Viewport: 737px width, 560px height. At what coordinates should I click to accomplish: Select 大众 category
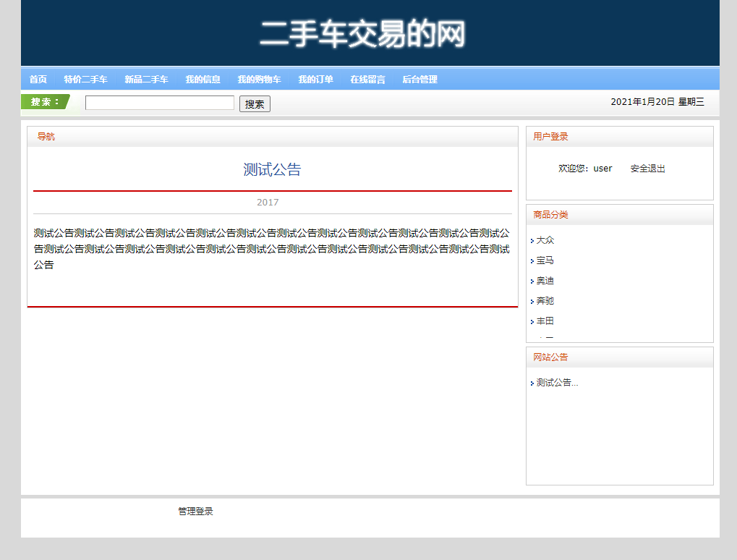[545, 240]
